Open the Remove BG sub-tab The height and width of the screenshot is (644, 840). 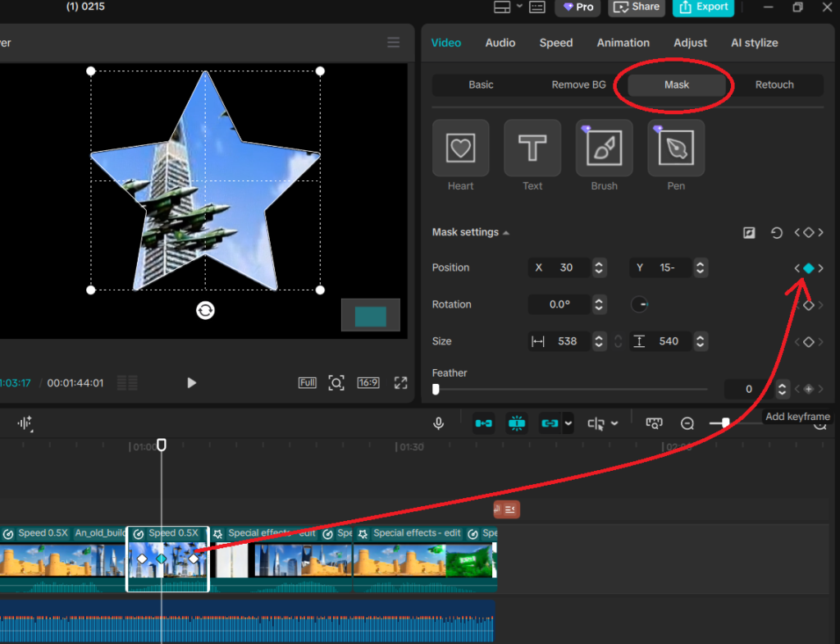[578, 84]
